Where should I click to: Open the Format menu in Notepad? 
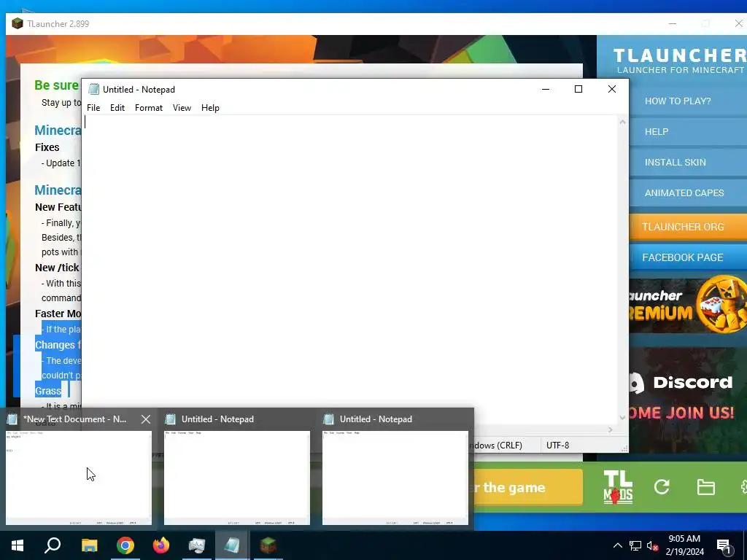[149, 108]
